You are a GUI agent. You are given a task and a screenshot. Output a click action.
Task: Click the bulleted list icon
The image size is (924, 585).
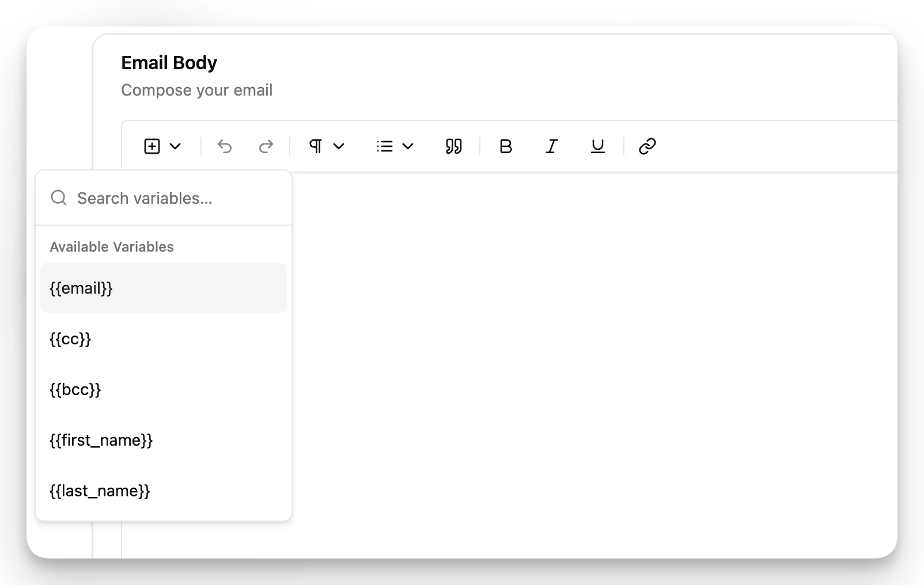pyautogui.click(x=385, y=146)
